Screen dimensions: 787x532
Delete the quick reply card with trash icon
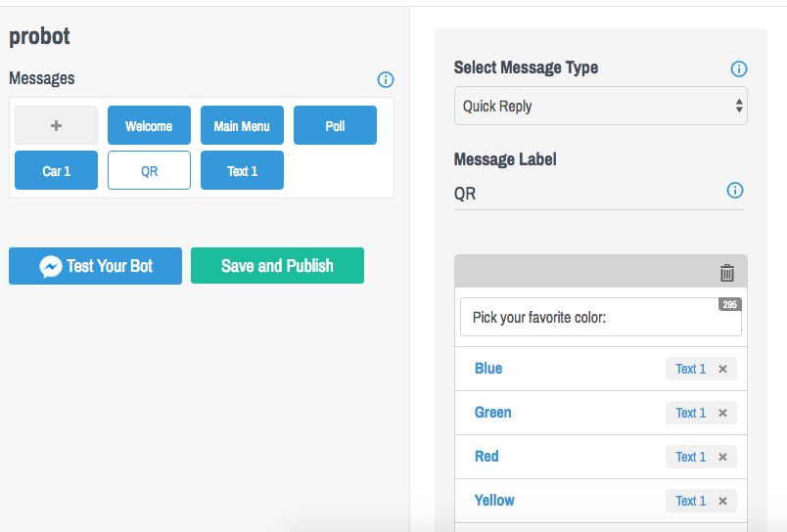[727, 273]
